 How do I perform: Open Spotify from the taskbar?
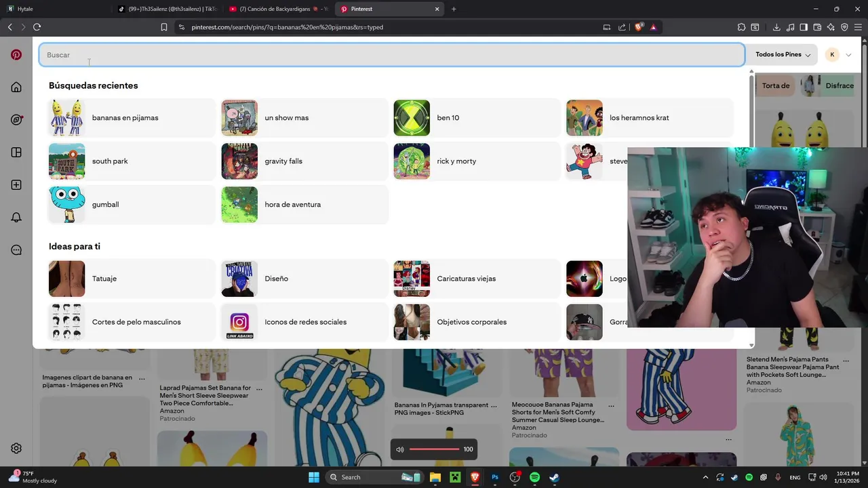tap(534, 477)
